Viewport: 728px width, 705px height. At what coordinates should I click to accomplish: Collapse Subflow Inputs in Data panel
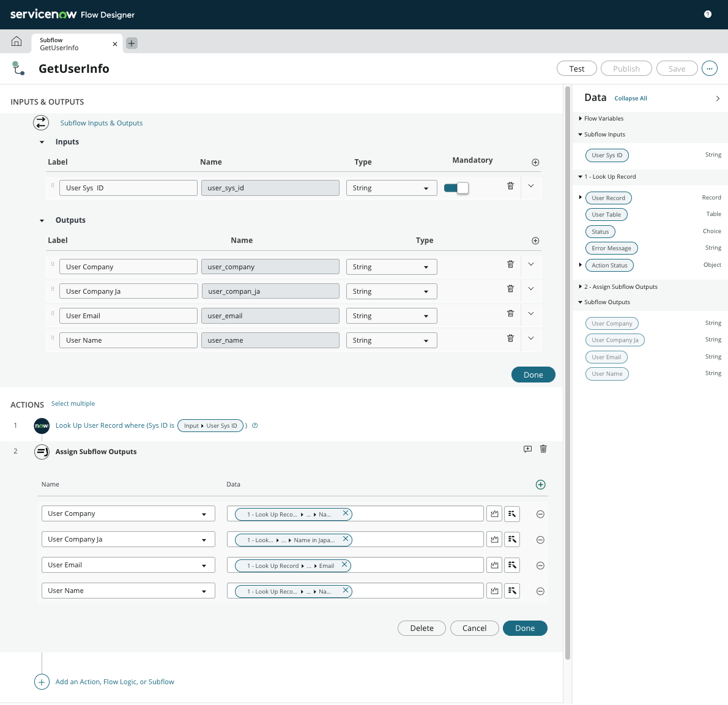(x=581, y=134)
